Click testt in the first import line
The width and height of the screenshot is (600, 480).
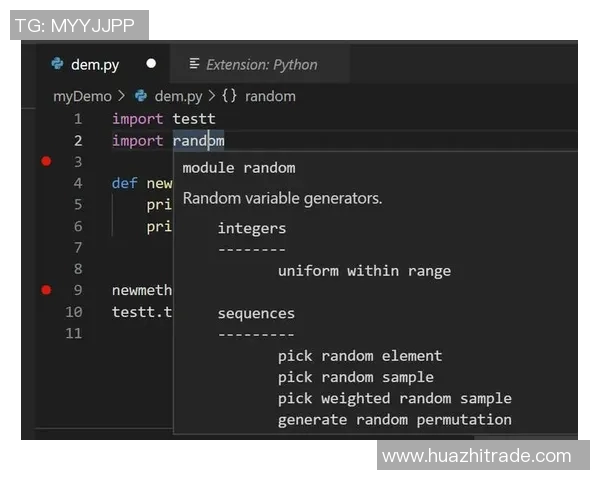pyautogui.click(x=193, y=119)
